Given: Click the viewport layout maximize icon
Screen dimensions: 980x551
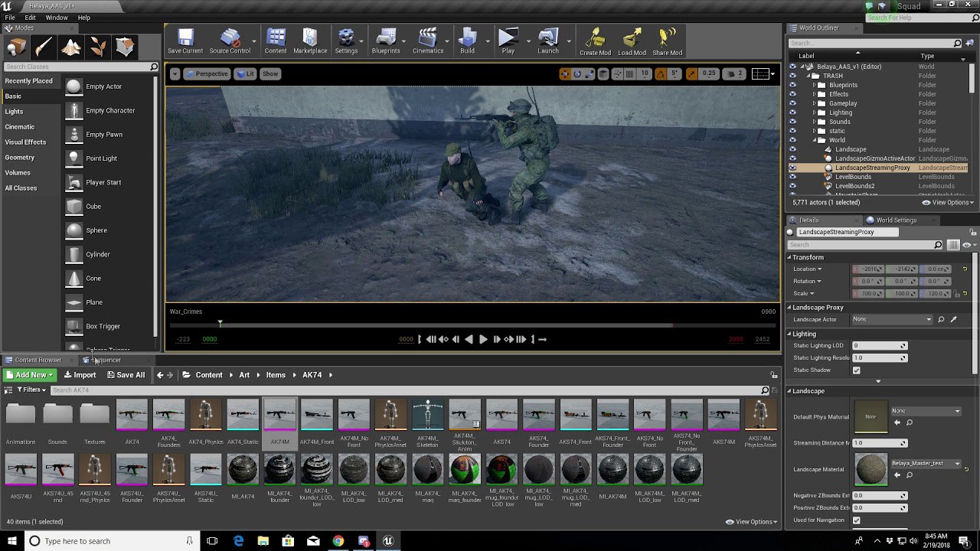Looking at the screenshot, I should point(760,74).
